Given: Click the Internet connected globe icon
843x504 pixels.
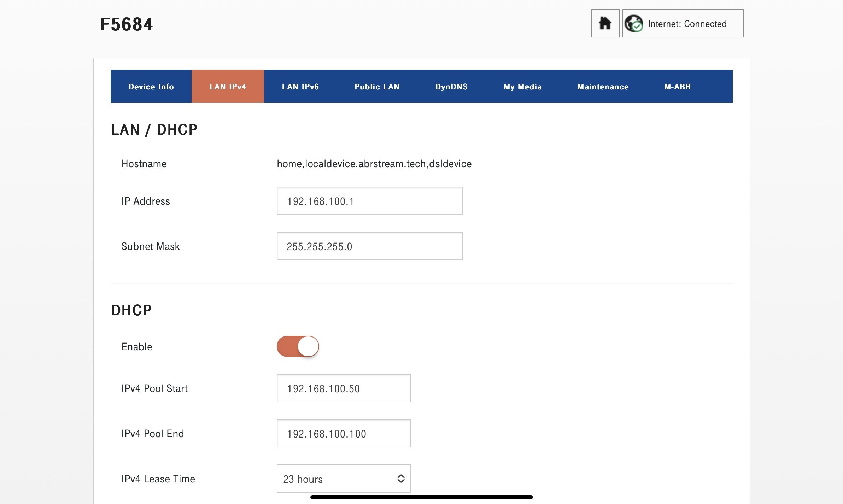Looking at the screenshot, I should (634, 23).
